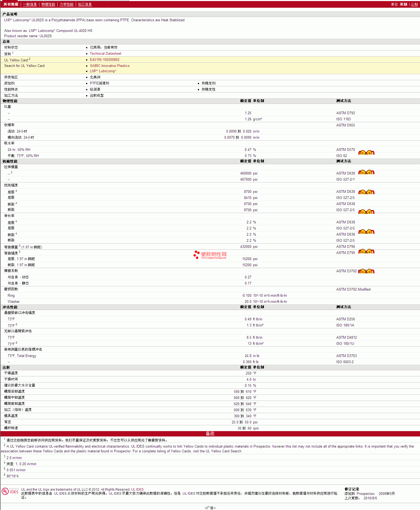The height and width of the screenshot is (510, 420).
Task: Click the ISO 180/1A test method
Action: click(x=345, y=325)
